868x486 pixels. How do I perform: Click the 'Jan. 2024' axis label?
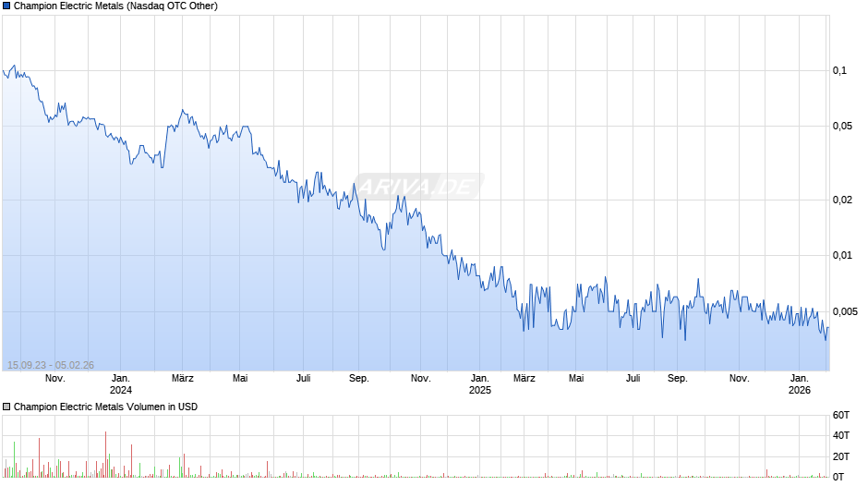point(121,384)
